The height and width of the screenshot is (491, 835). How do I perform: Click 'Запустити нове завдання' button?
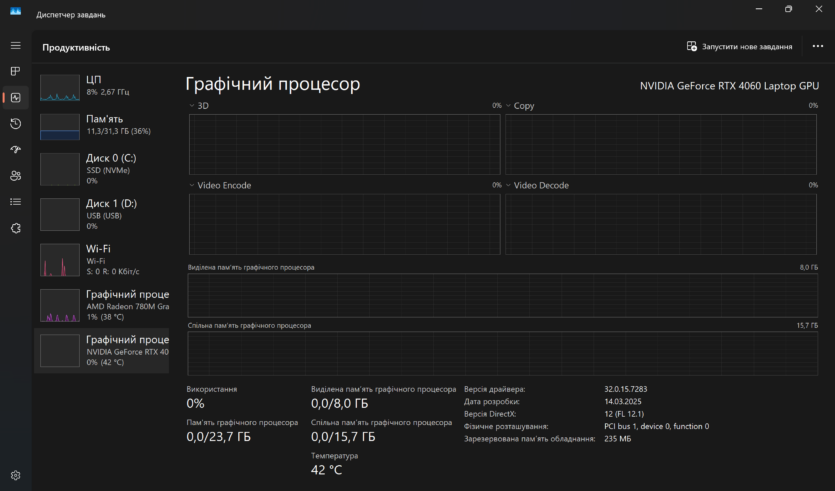point(739,46)
